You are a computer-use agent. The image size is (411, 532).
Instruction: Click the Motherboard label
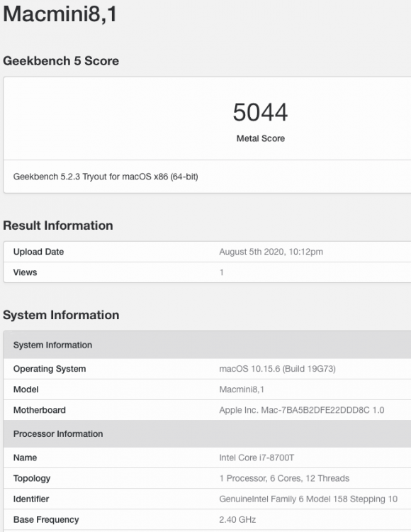[x=39, y=410]
